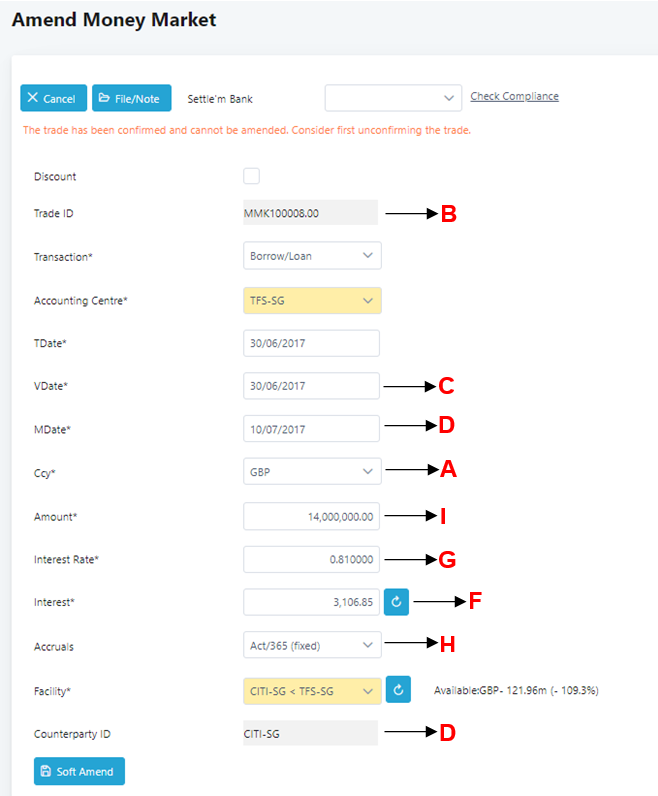Viewport: 658px width, 796px height.
Task: Click the Interest recalculate refresh icon
Action: coord(396,602)
